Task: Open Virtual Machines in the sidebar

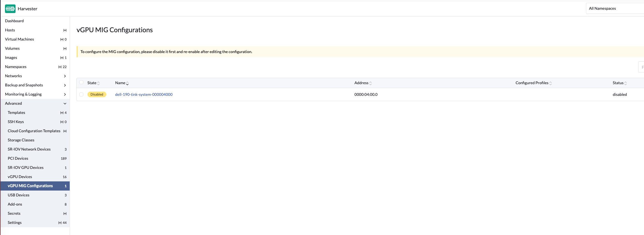Action: (19, 39)
